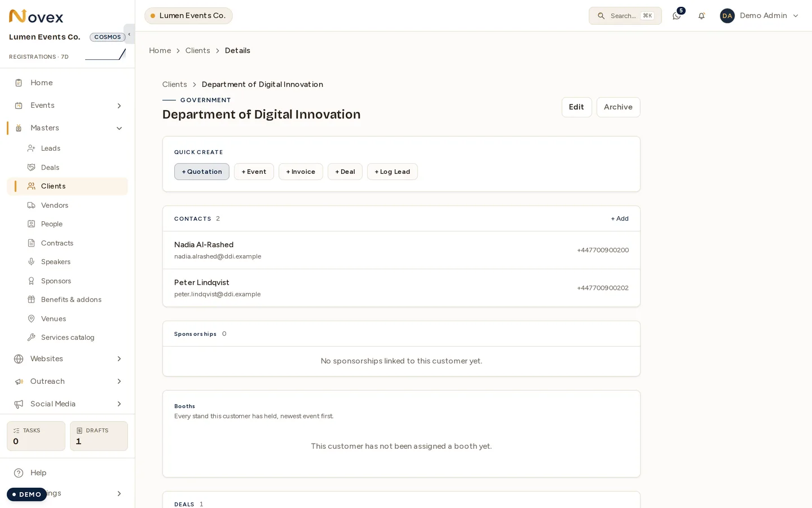Expand the Events menu chevron
Viewport: 812px width, 508px height.
pos(119,106)
